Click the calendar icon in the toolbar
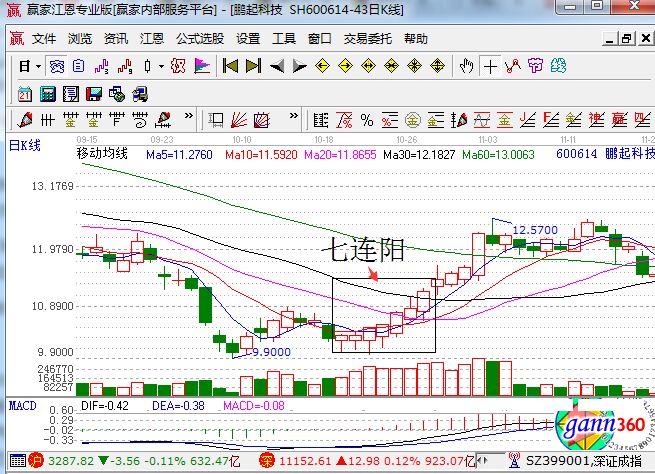This screenshot has width=655, height=474. point(25,95)
